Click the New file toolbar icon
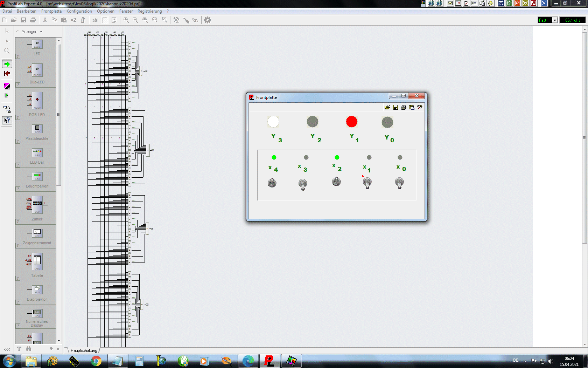588x368 pixels. click(5, 20)
